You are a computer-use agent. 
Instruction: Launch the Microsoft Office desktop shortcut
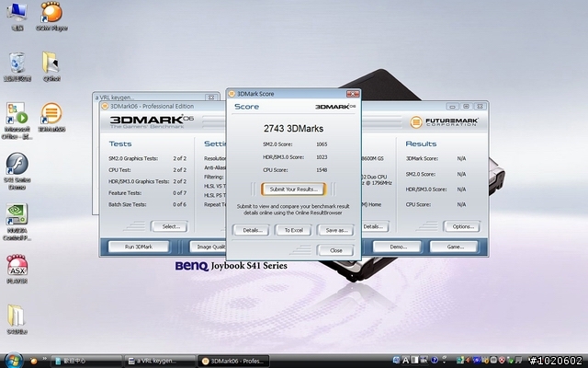pos(17,121)
